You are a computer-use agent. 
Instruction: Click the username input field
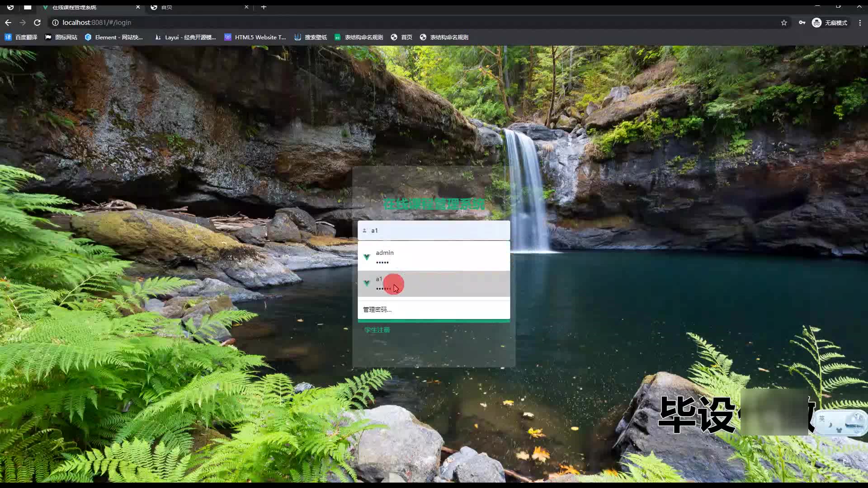tap(434, 230)
